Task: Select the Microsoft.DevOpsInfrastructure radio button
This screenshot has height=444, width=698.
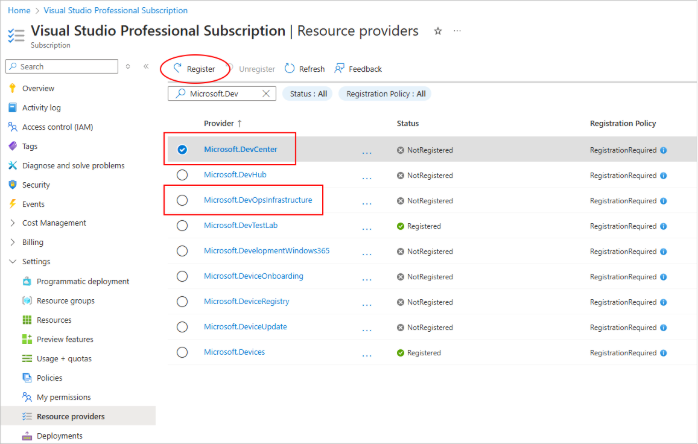Action: tap(182, 200)
